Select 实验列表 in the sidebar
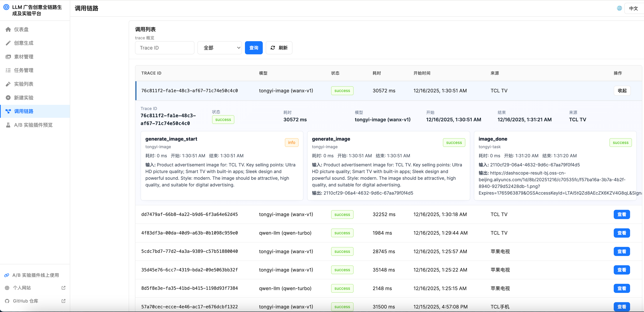 35,84
